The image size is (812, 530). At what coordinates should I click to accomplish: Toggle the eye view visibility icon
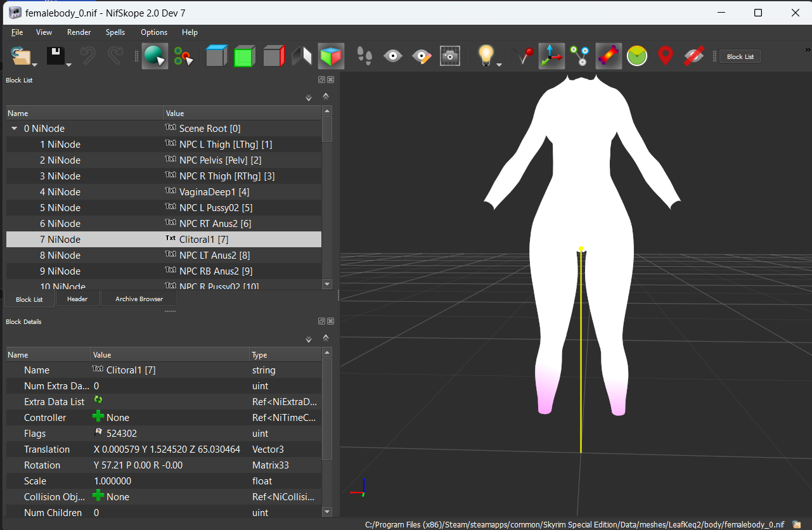pyautogui.click(x=393, y=56)
